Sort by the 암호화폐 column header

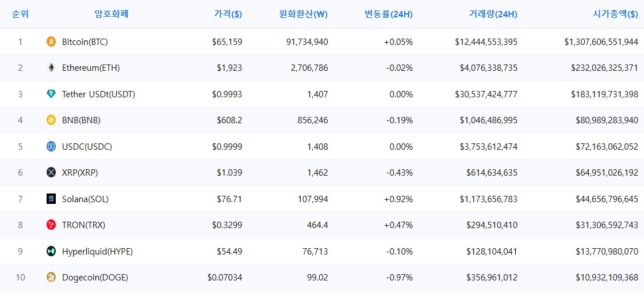click(x=112, y=14)
